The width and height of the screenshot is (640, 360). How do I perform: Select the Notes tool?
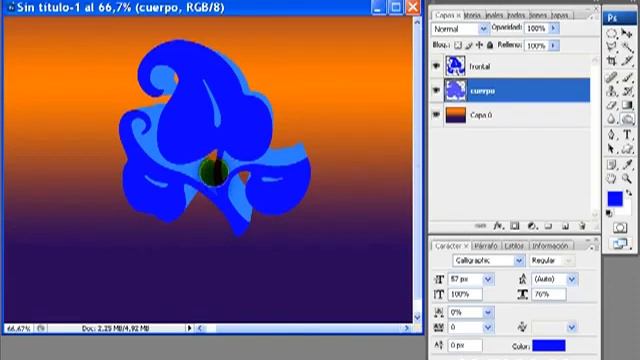(x=611, y=164)
